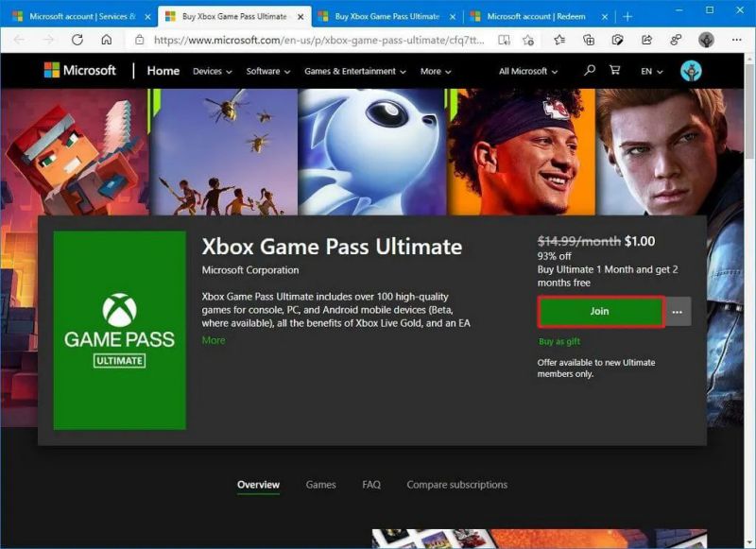The image size is (756, 549).
Task: Expand Games & Entertainment menu
Action: [355, 71]
